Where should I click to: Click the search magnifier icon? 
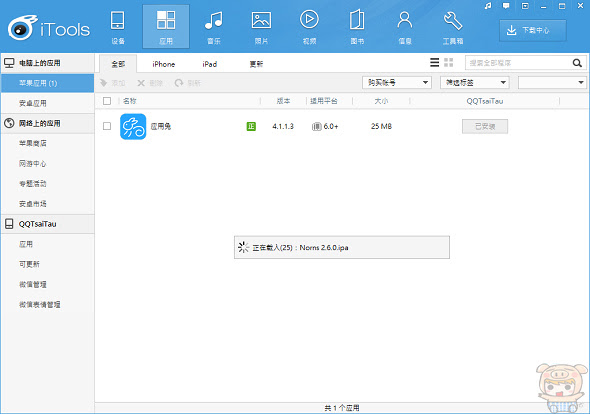point(577,63)
